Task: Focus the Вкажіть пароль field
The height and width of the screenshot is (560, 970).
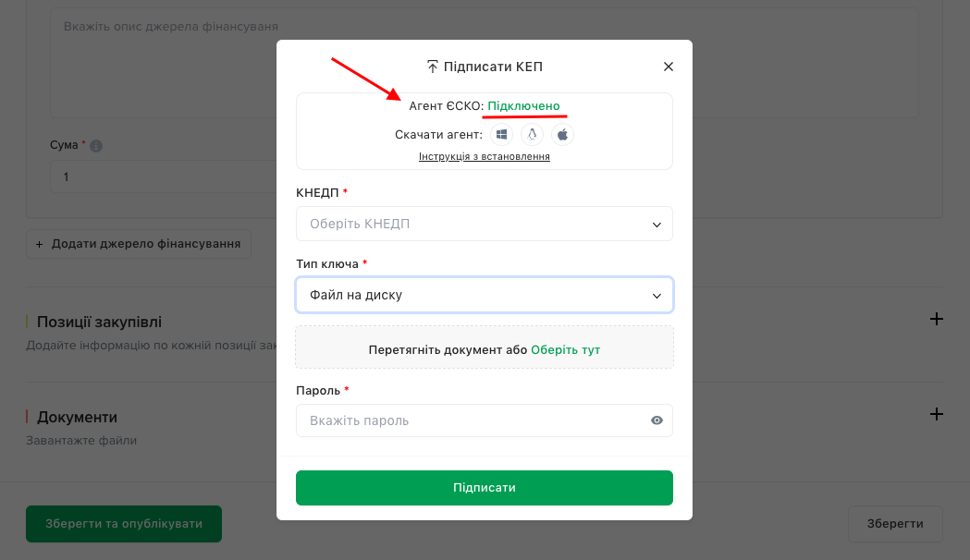Action: point(485,420)
